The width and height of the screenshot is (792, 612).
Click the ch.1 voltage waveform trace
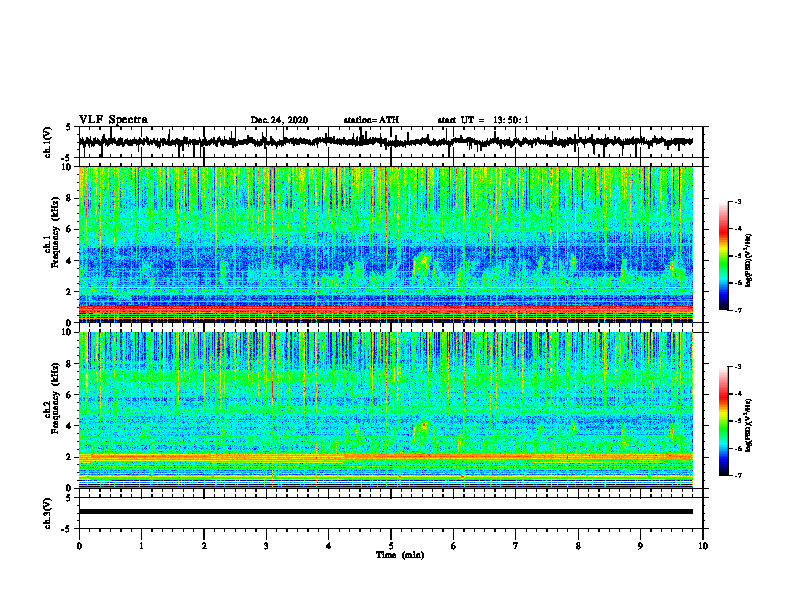385,141
